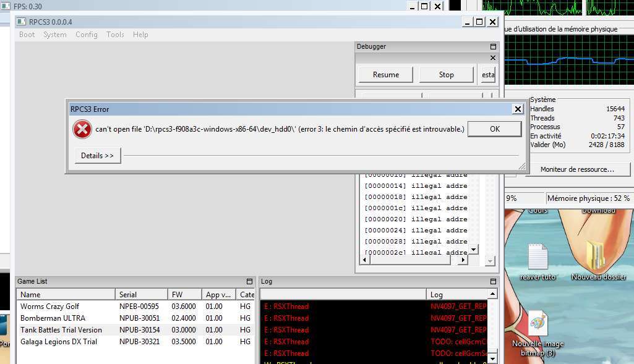The width and height of the screenshot is (634, 364).
Task: Select Worms Crazy Golf in Game List
Action: [50, 307]
